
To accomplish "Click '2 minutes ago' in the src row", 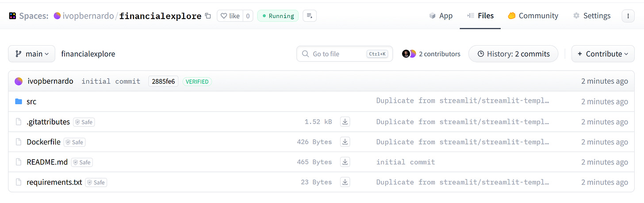I will 605,101.
